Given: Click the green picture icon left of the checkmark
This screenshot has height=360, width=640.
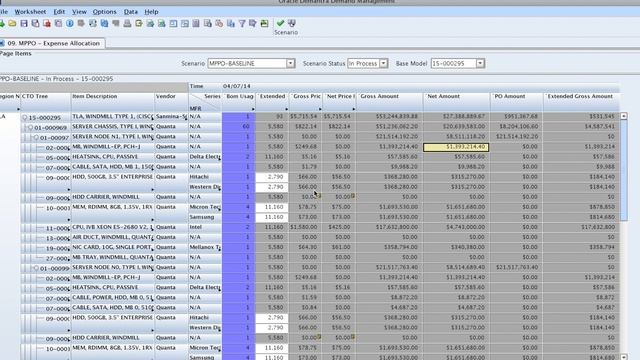Looking at the screenshot, I should click(x=264, y=23).
